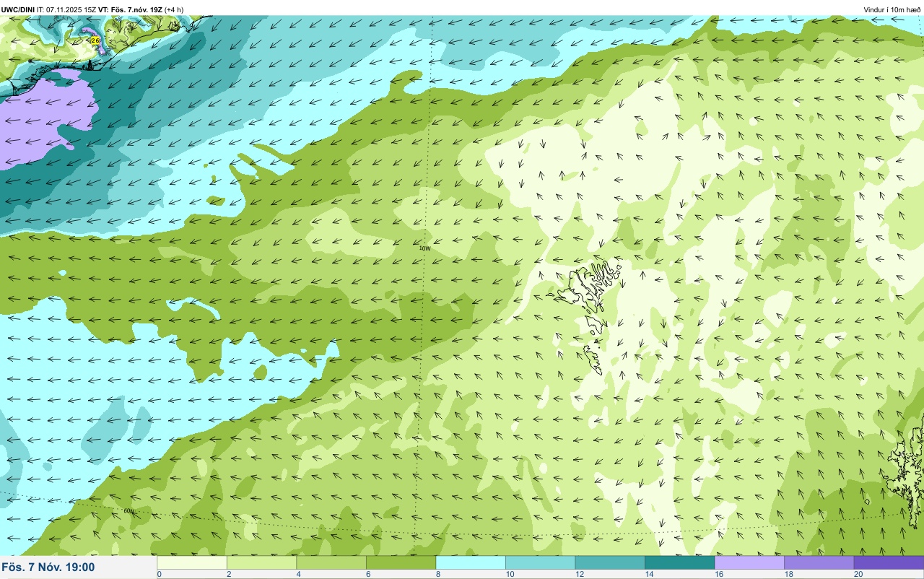This screenshot has height=579, width=924.
Task: Click the 'Vindur í 10m hæð' title text
Action: coord(892,9)
